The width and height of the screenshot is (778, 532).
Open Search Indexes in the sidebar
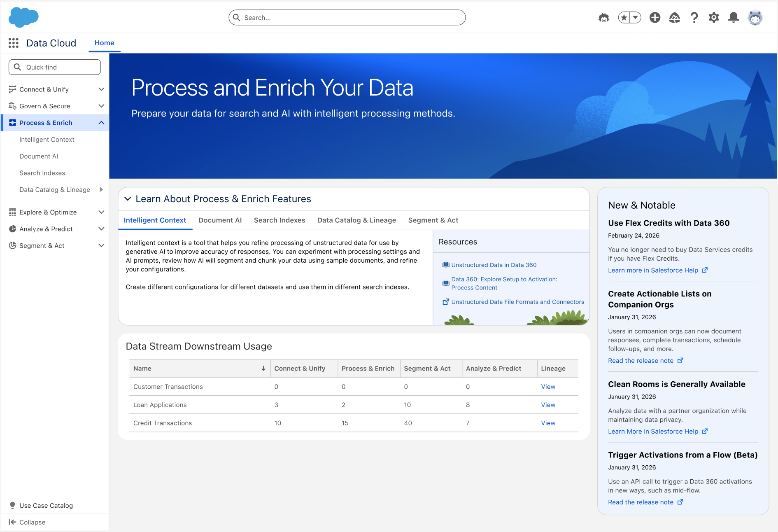click(42, 173)
